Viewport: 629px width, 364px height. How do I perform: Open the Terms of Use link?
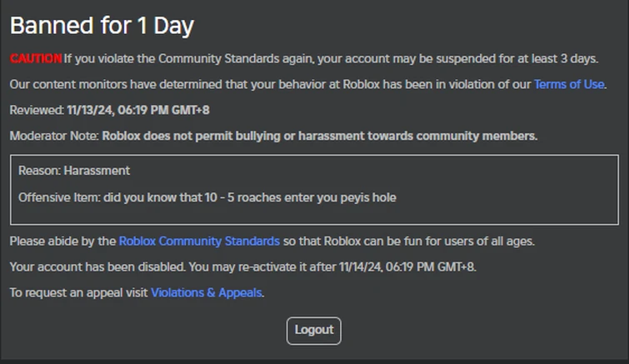[x=569, y=84]
